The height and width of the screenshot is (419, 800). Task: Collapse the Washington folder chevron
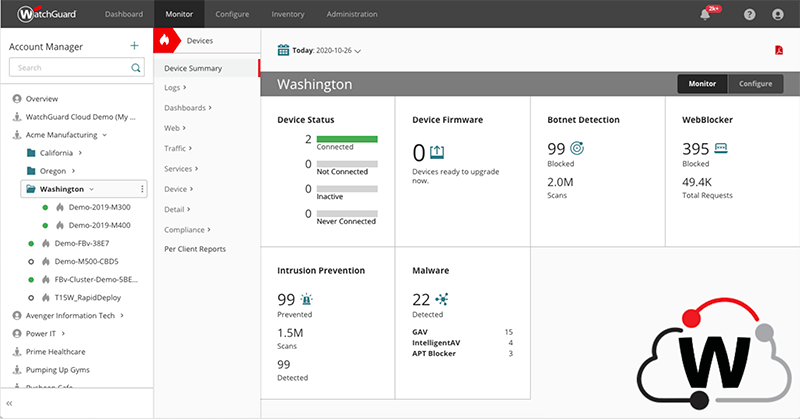(92, 189)
